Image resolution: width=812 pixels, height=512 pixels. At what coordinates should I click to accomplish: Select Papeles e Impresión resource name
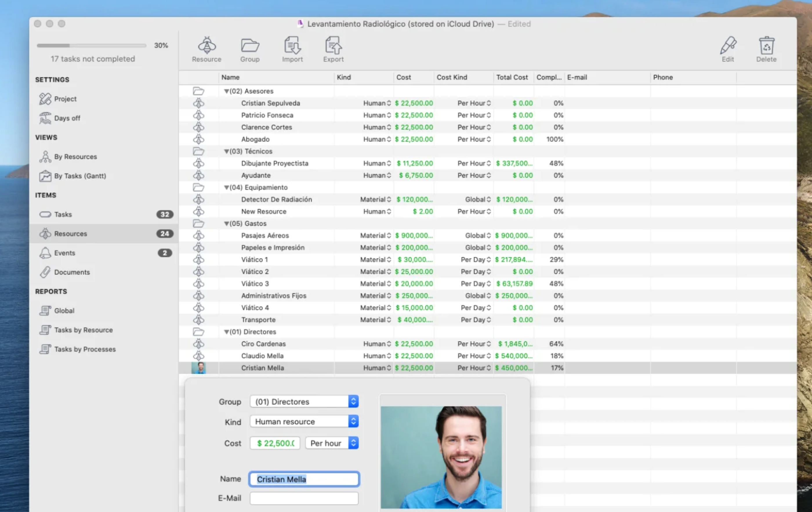tap(273, 248)
